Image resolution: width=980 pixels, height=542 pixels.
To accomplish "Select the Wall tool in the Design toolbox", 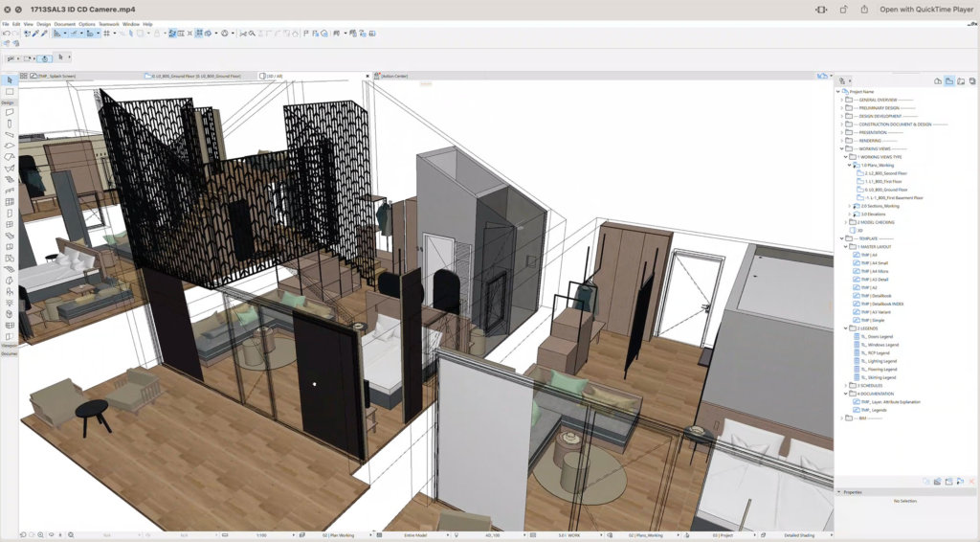I will point(9,112).
